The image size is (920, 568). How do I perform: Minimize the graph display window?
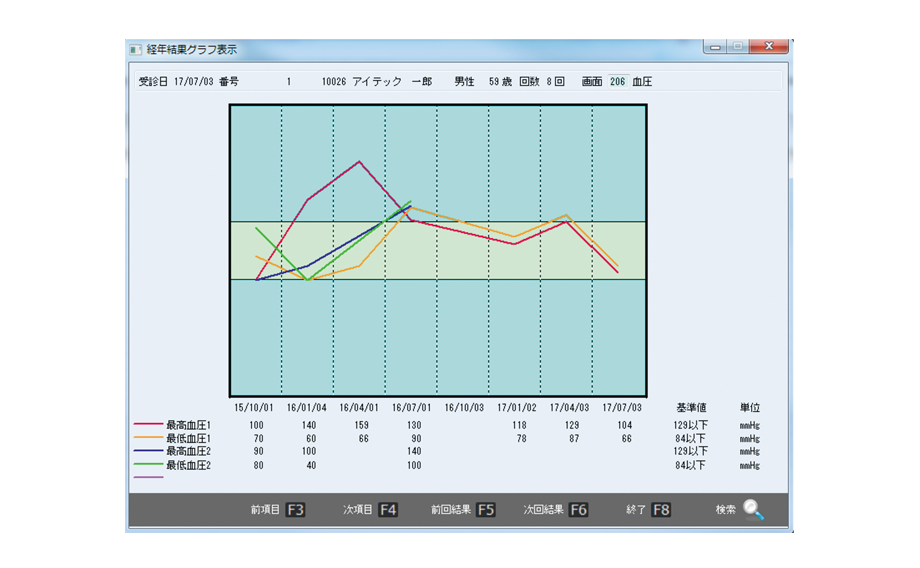click(715, 47)
